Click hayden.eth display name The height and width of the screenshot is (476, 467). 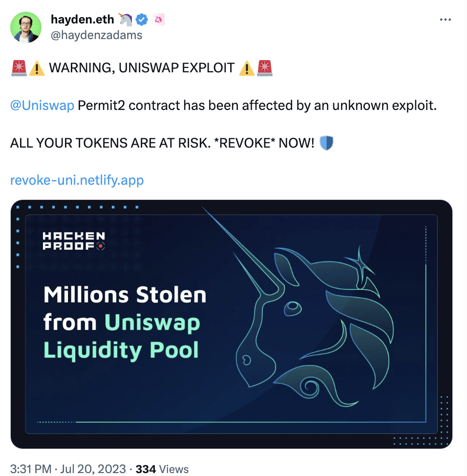click(x=82, y=19)
